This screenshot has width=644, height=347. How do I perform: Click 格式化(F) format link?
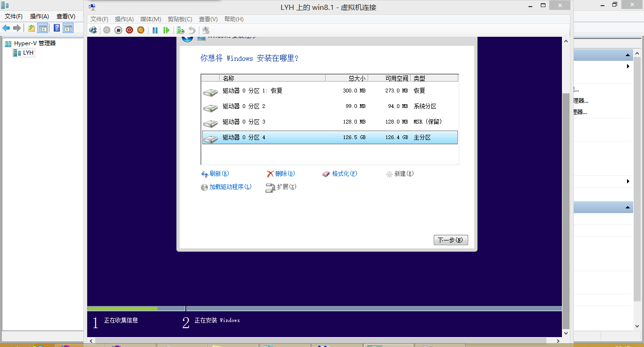click(340, 174)
